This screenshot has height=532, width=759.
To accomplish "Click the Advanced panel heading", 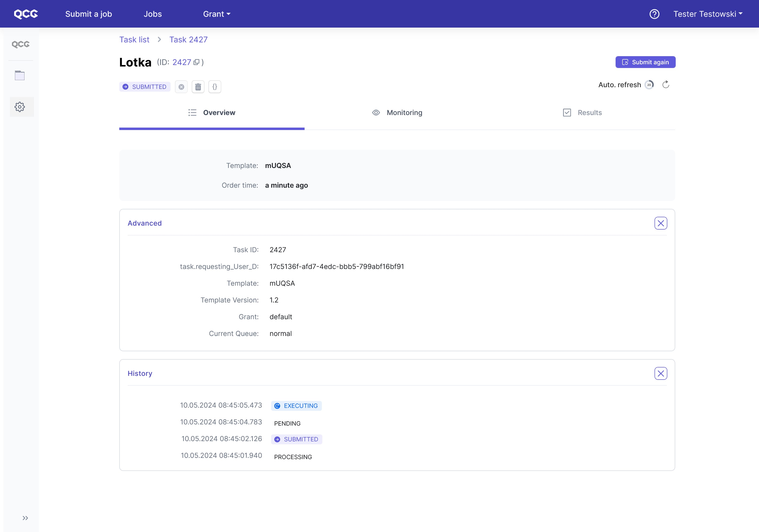I will point(144,223).
